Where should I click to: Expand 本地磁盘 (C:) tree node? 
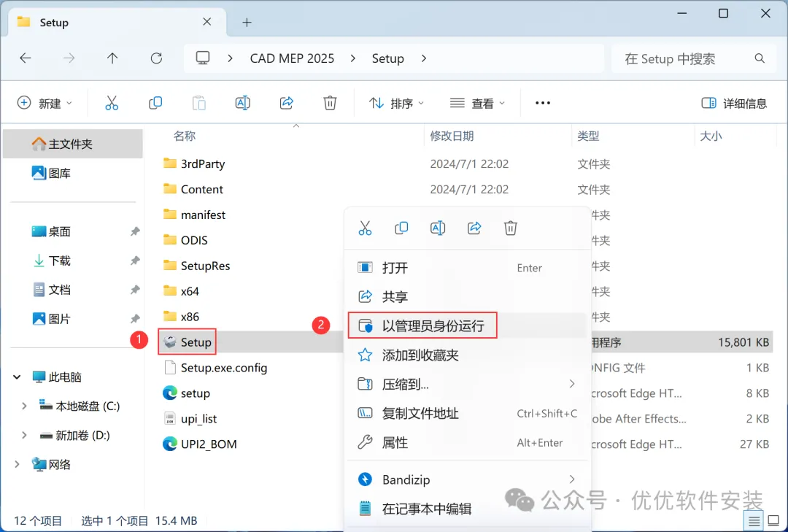(24, 406)
